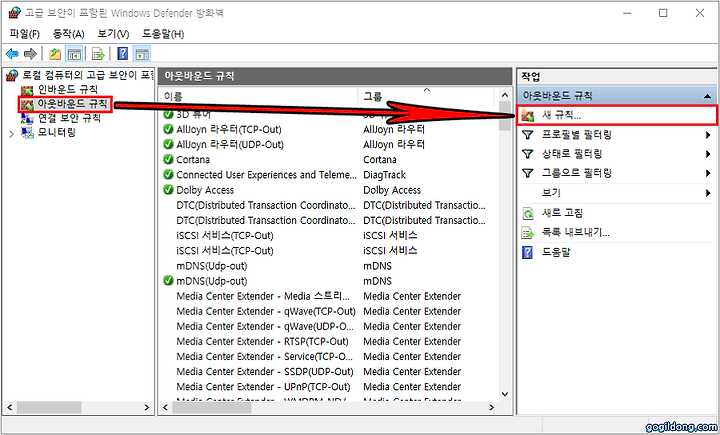Click the green check icon for AllJoyn 라우터(TCP-Out)
The width and height of the screenshot is (720, 435).
[x=169, y=130]
